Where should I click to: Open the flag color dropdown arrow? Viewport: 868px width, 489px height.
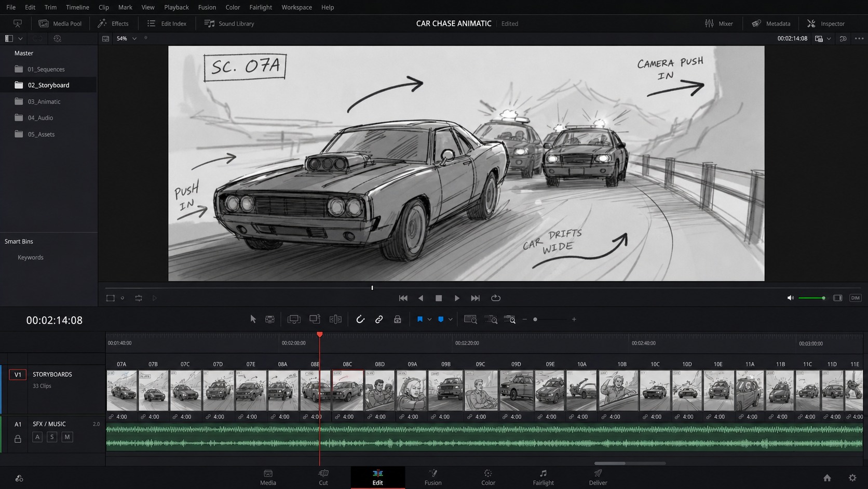click(429, 319)
